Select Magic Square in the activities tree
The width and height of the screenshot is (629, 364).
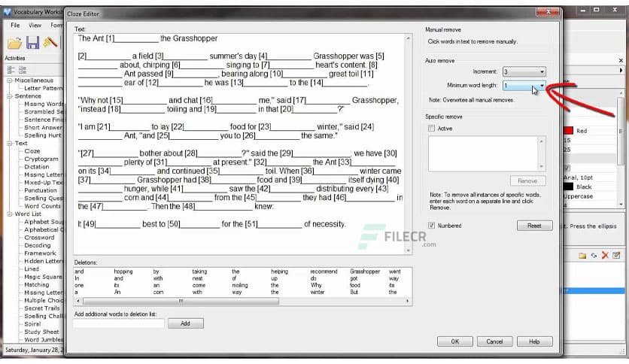[x=44, y=277]
